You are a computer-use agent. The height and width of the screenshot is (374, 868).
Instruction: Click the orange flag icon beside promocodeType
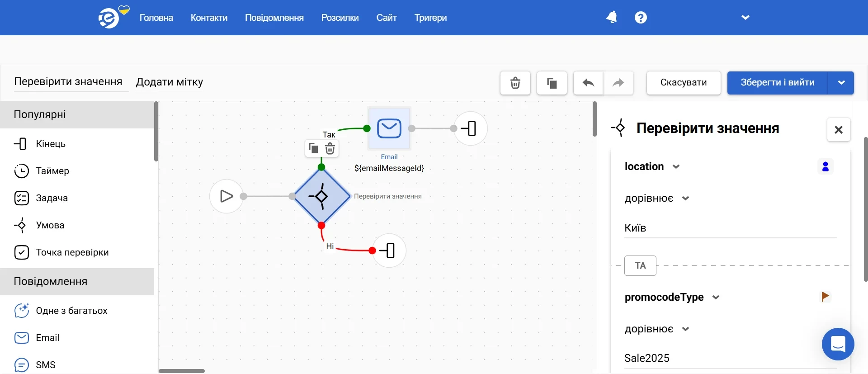[x=825, y=297]
